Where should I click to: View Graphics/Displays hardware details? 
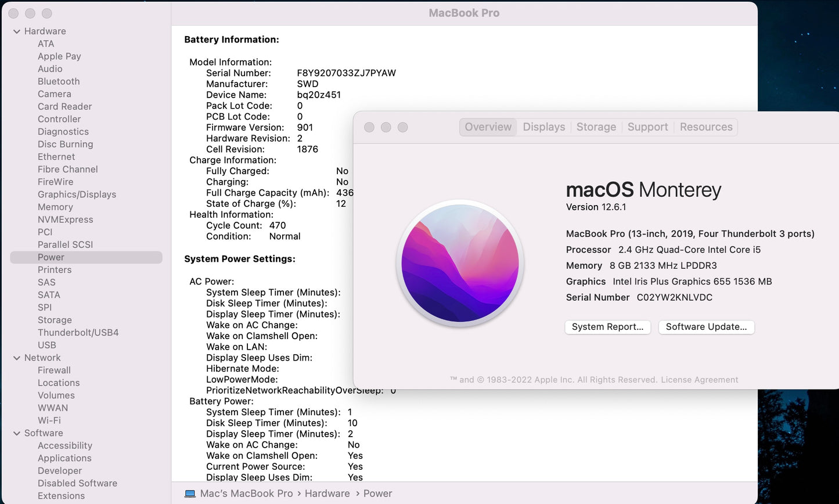[x=77, y=194]
